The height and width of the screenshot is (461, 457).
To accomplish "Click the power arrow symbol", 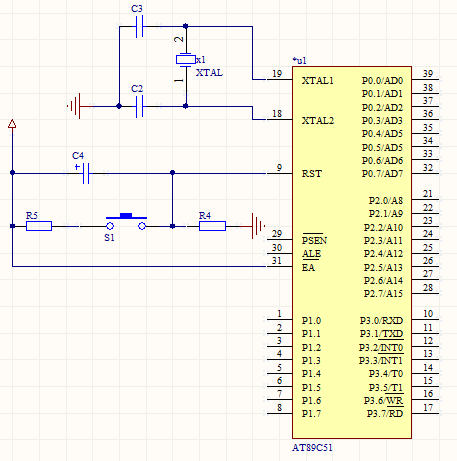I will click(12, 124).
